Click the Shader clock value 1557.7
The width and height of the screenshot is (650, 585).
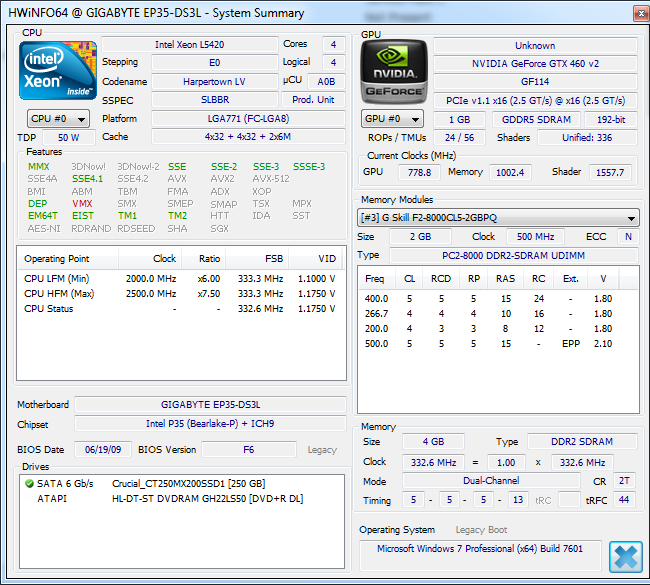pos(610,172)
